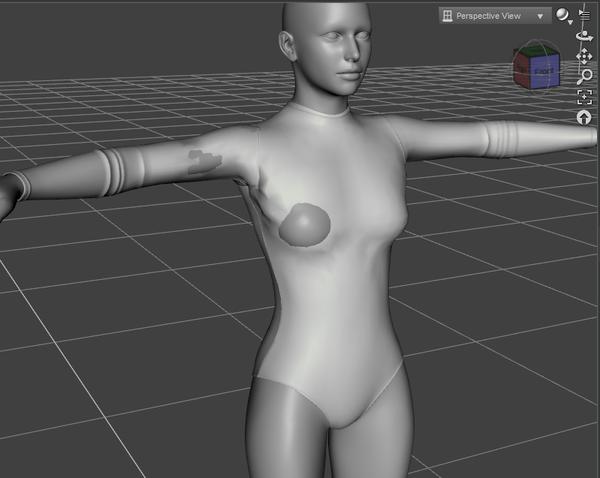Select the zoom magnifier view control

coord(584,77)
